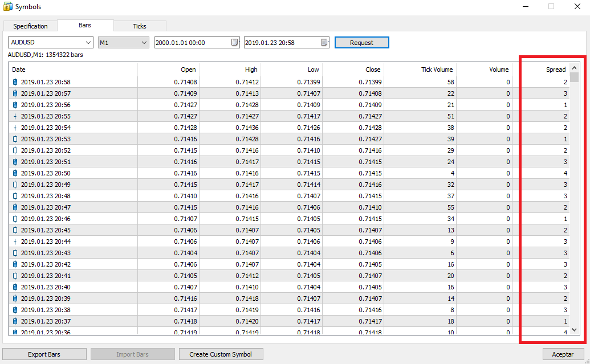Click the vertical scrollbar thumb
Screen dimensions: 590x364
(574, 77)
